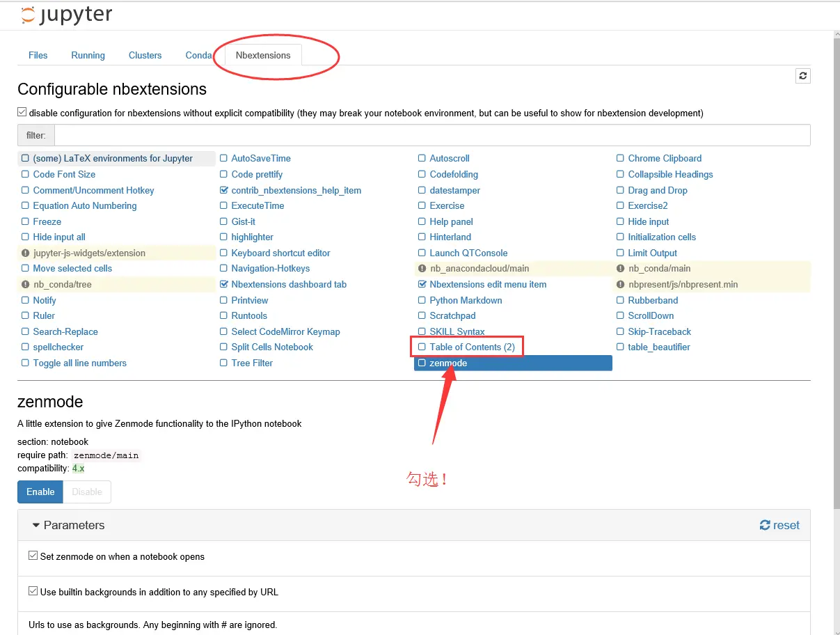Toggle disable configuration compatibility checkbox
Image resolution: width=840 pixels, height=635 pixels.
(x=22, y=113)
